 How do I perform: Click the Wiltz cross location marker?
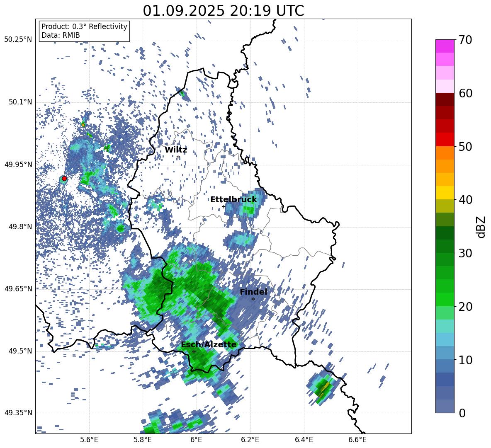click(178, 157)
